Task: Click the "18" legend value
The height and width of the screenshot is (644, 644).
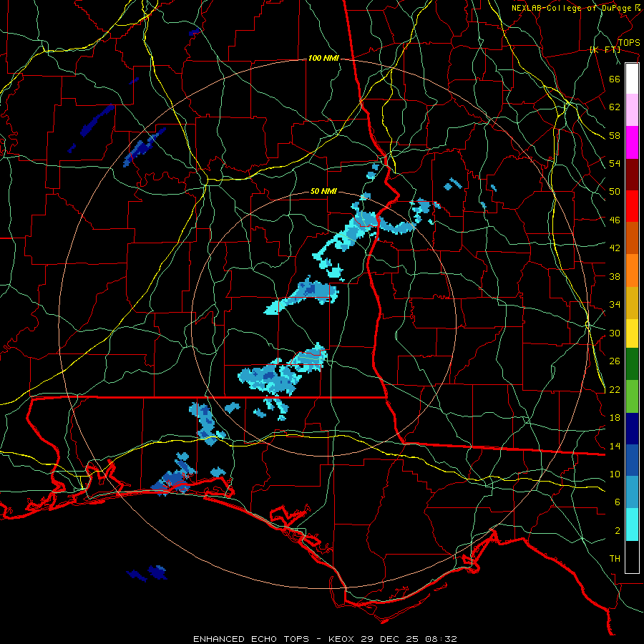Action: (615, 418)
